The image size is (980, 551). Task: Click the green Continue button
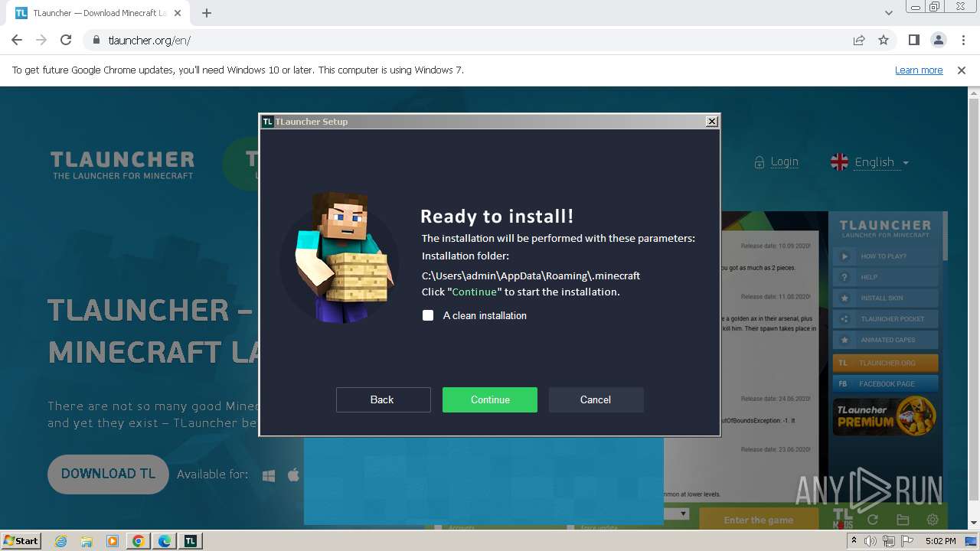tap(490, 399)
